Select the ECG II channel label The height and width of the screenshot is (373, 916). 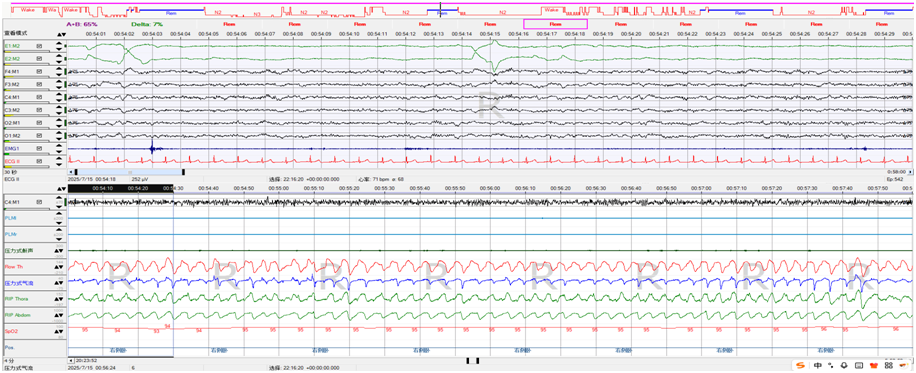click(x=12, y=161)
